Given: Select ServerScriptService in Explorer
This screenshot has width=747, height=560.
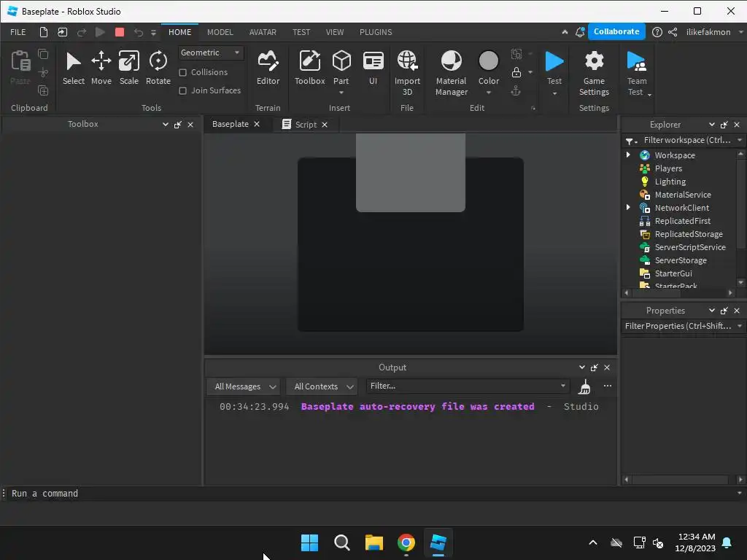Looking at the screenshot, I should coord(689,247).
